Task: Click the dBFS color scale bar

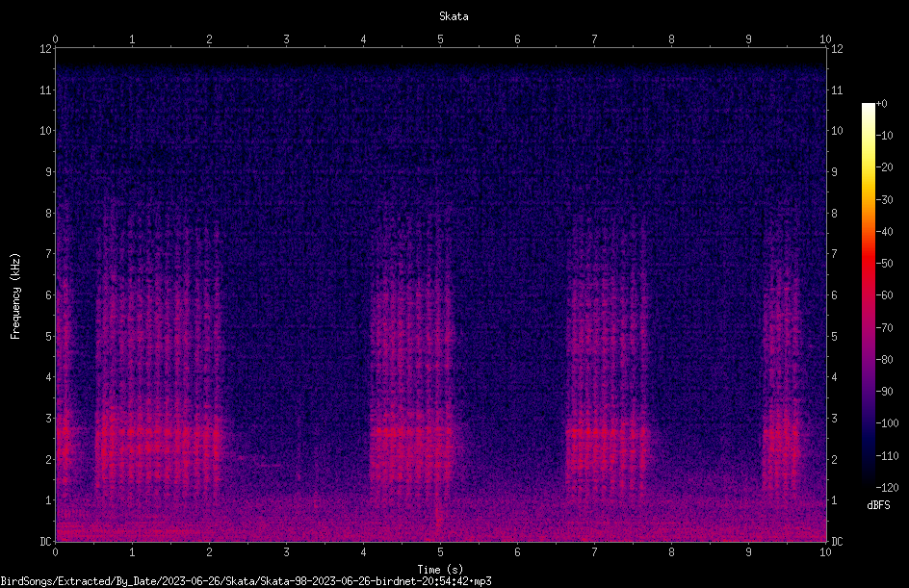Action: coord(868,295)
